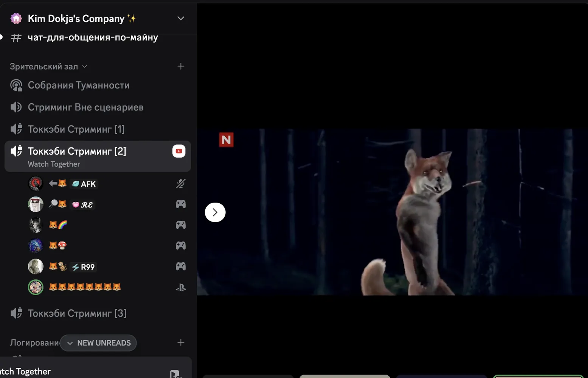Select the member with fox and mushroom emoji
Screen dimensions: 588x378
[x=107, y=246]
